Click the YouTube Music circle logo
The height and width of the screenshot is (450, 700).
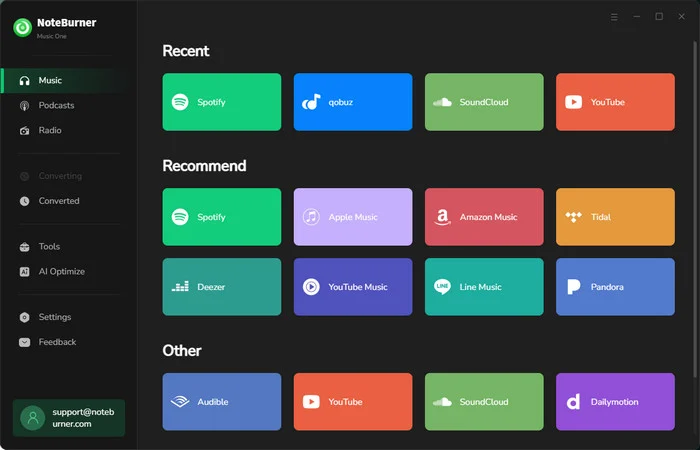pyautogui.click(x=311, y=287)
